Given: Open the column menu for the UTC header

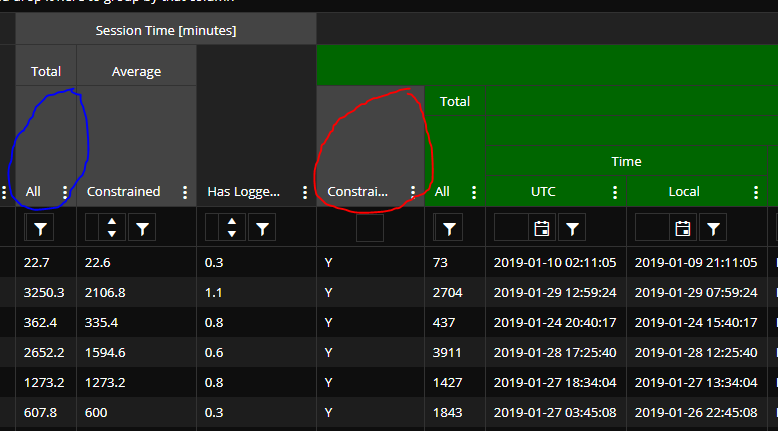Looking at the screenshot, I should [x=615, y=192].
